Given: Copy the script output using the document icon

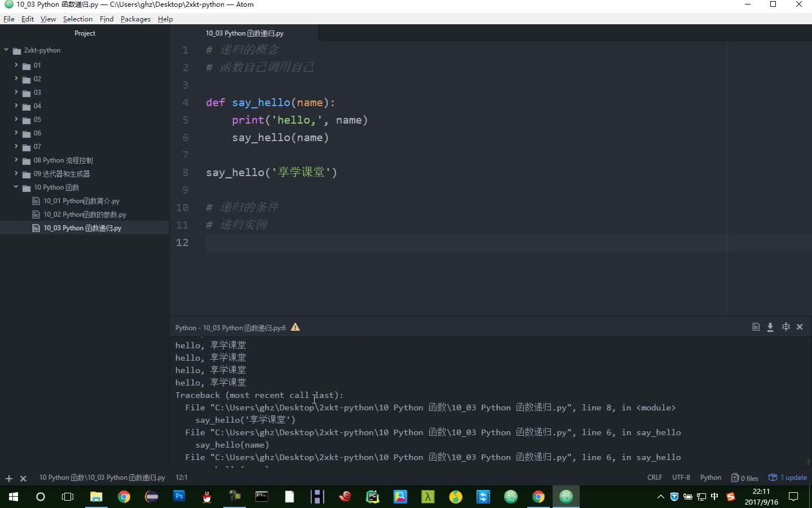Looking at the screenshot, I should 756,327.
